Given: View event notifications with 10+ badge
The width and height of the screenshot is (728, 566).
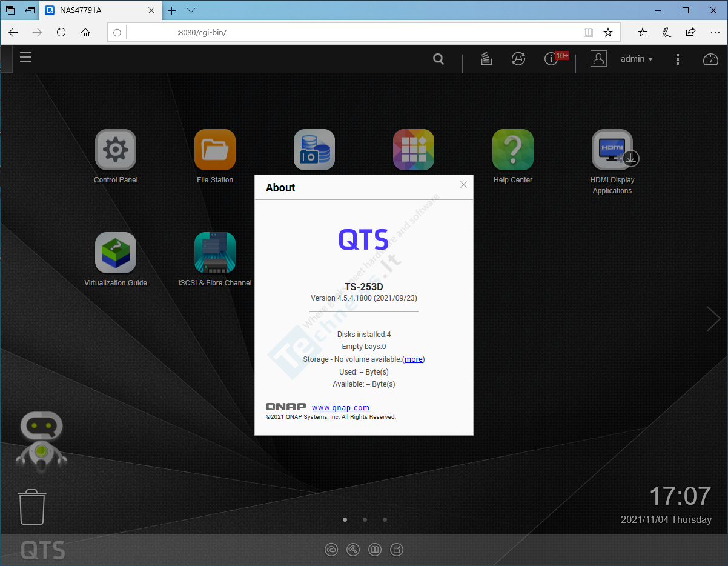Looking at the screenshot, I should pos(551,59).
